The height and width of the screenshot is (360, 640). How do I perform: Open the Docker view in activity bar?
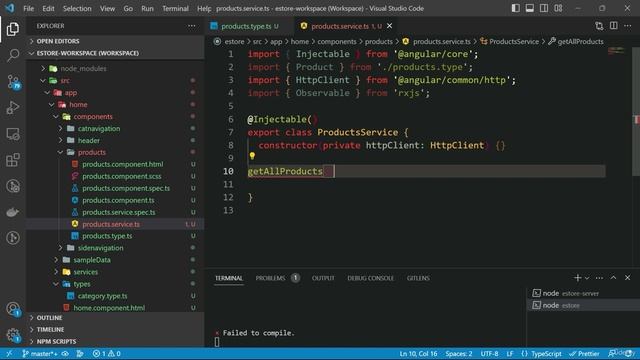coord(13,212)
